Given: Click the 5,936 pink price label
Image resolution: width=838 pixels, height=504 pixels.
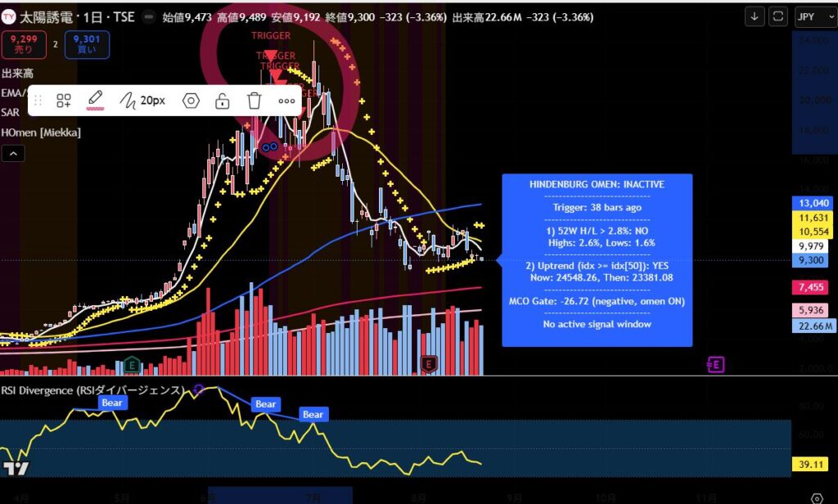Looking at the screenshot, I should pos(811,310).
